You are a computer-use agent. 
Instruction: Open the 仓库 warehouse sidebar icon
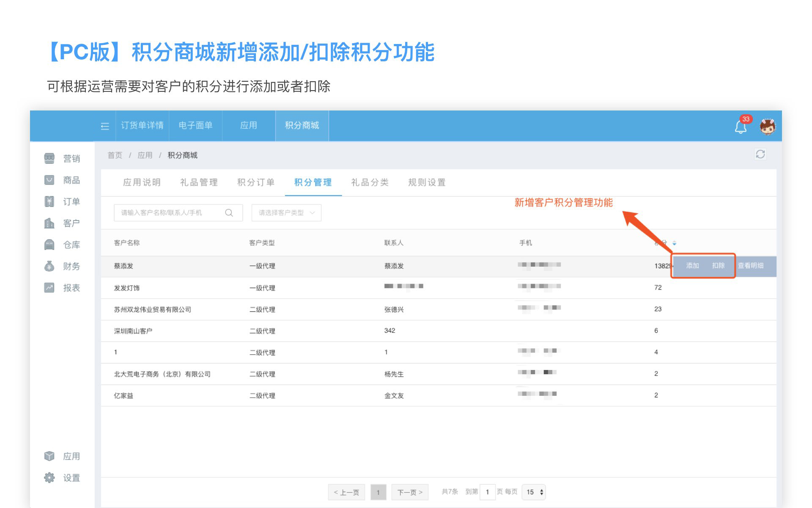pyautogui.click(x=49, y=245)
